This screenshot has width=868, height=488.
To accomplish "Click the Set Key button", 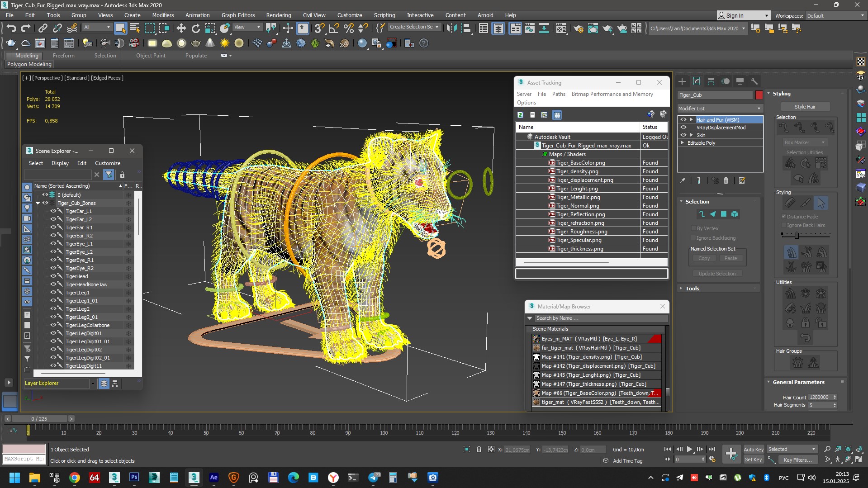I will (754, 460).
